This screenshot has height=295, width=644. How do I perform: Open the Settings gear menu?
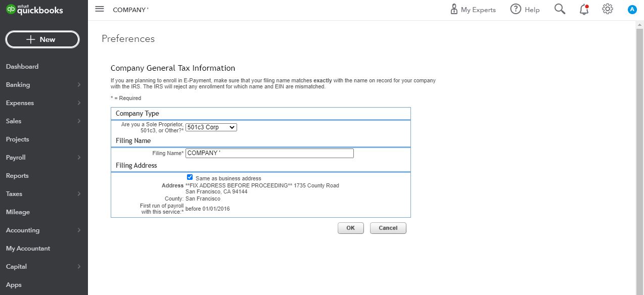(607, 9)
